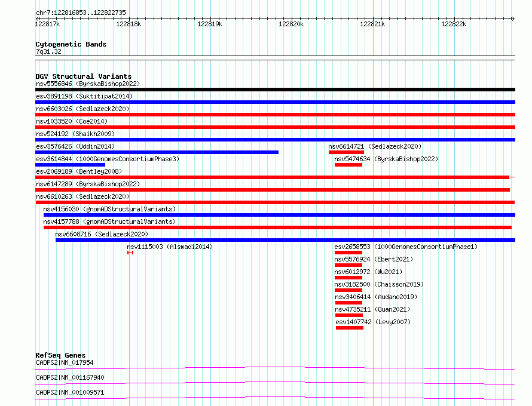Click the tiny red nsv1115003 marker
The height and width of the screenshot is (406, 532).
pyautogui.click(x=130, y=253)
